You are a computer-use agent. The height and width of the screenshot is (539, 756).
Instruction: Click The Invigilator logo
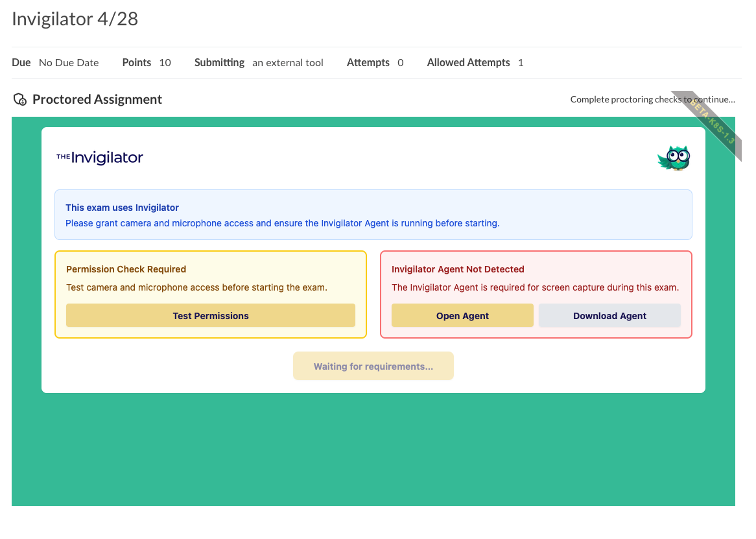coord(100,157)
